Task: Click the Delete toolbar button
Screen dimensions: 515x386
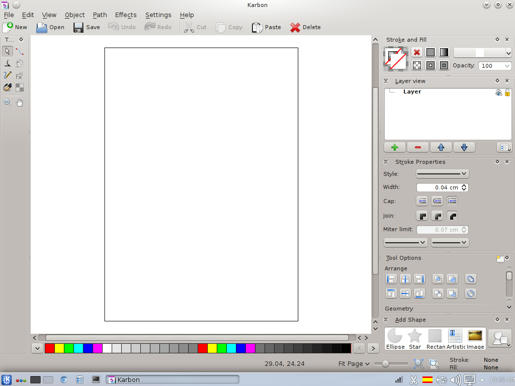Action: (305, 27)
